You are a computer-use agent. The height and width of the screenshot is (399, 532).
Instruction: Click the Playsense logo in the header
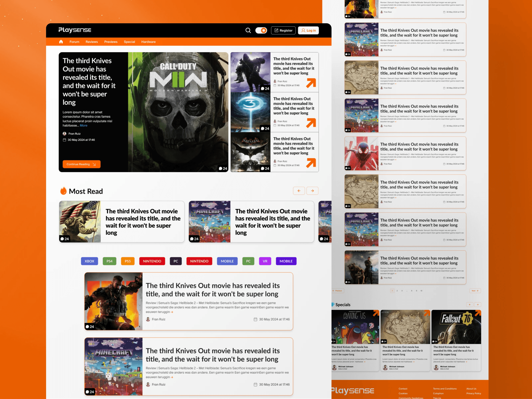[75, 30]
